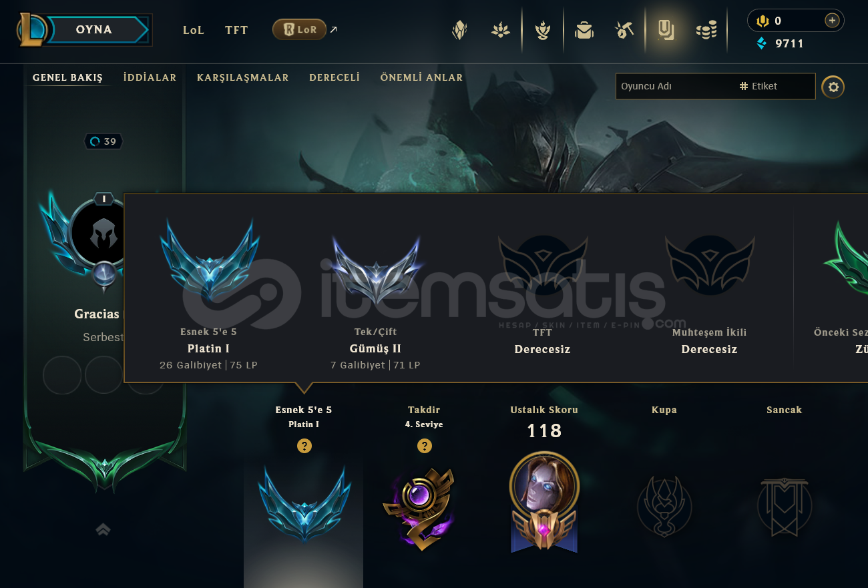Switch to the KARŞILAŞMALAR tab
The width and height of the screenshot is (868, 588).
(x=243, y=77)
